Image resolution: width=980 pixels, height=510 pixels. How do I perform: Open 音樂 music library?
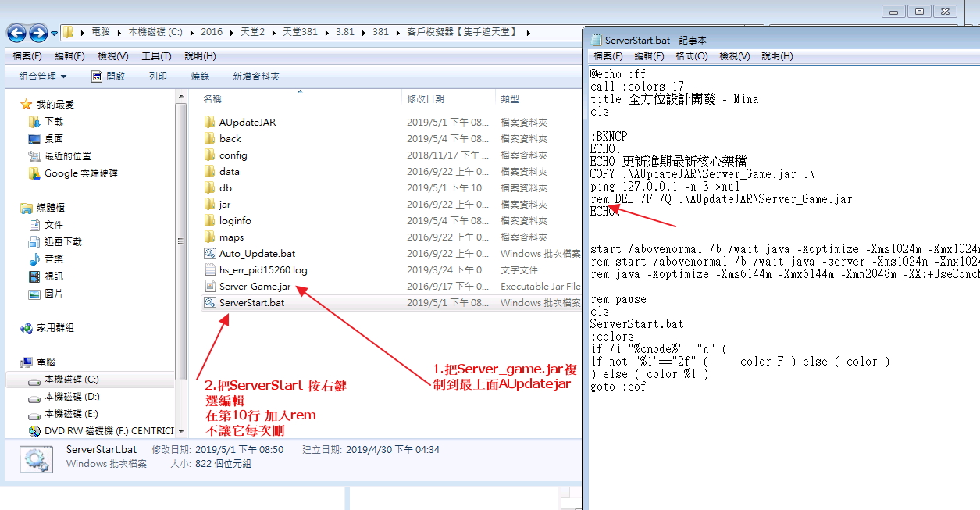(x=45, y=259)
